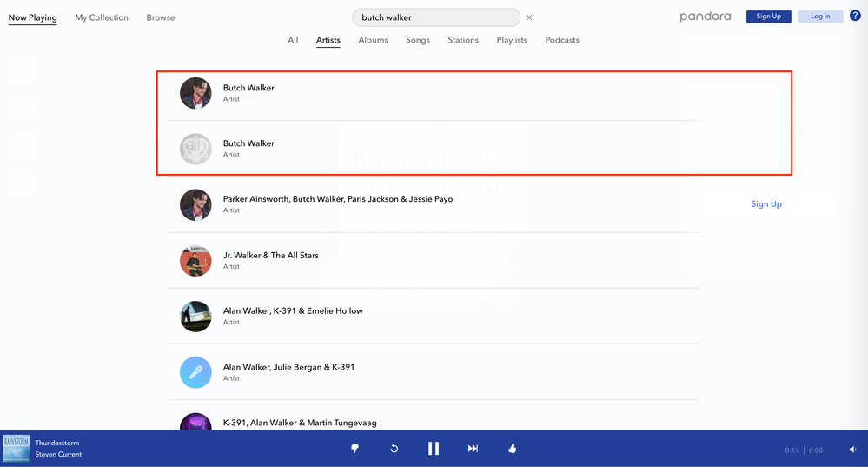The height and width of the screenshot is (467, 868).
Task: Click in the butch walker search field
Action: click(434, 17)
